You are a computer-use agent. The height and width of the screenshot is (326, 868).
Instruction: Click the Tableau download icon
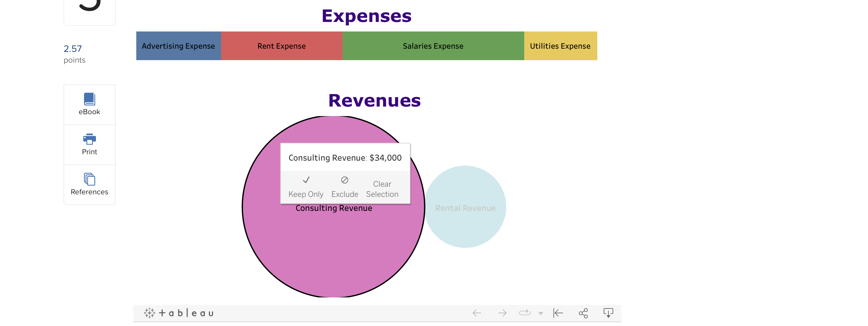(608, 313)
